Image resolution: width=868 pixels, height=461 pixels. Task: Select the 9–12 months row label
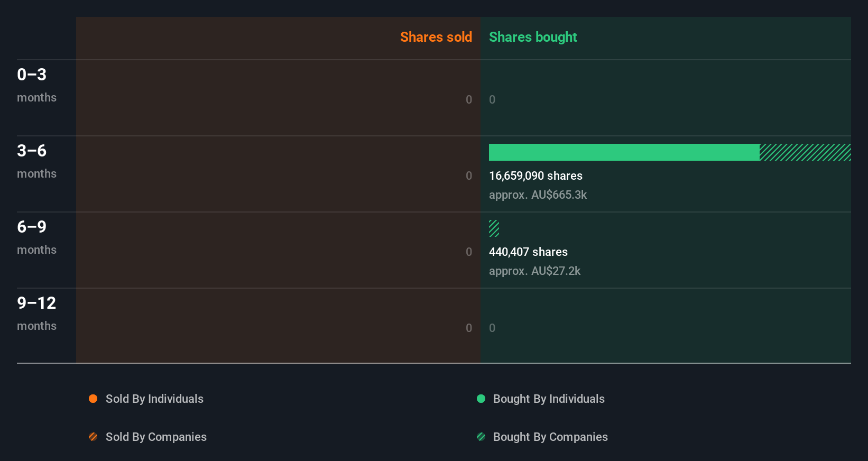[x=36, y=313]
